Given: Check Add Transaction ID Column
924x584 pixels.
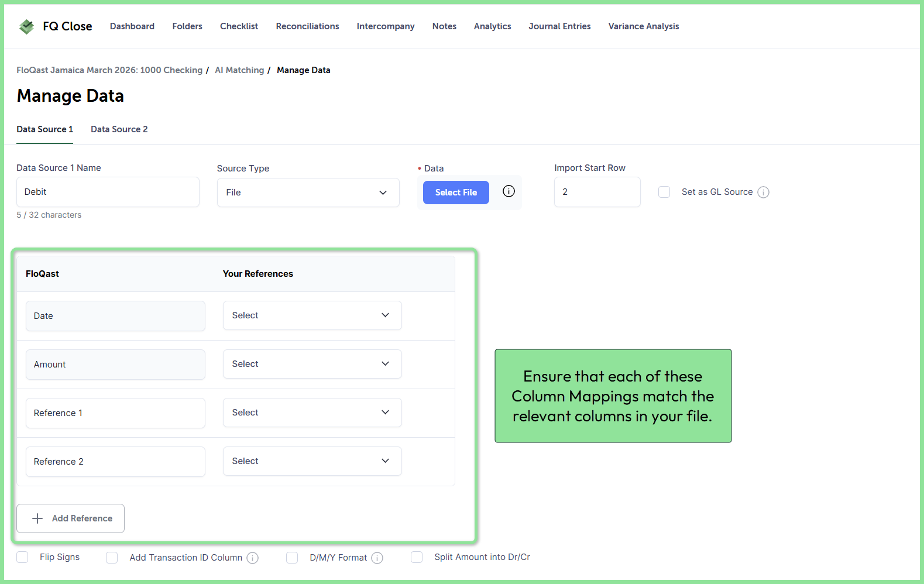Looking at the screenshot, I should 112,558.
